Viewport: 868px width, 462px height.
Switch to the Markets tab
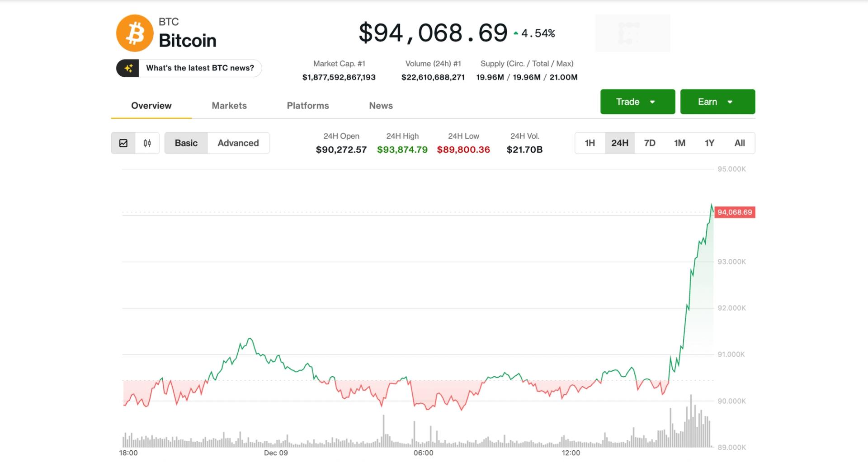[229, 106]
